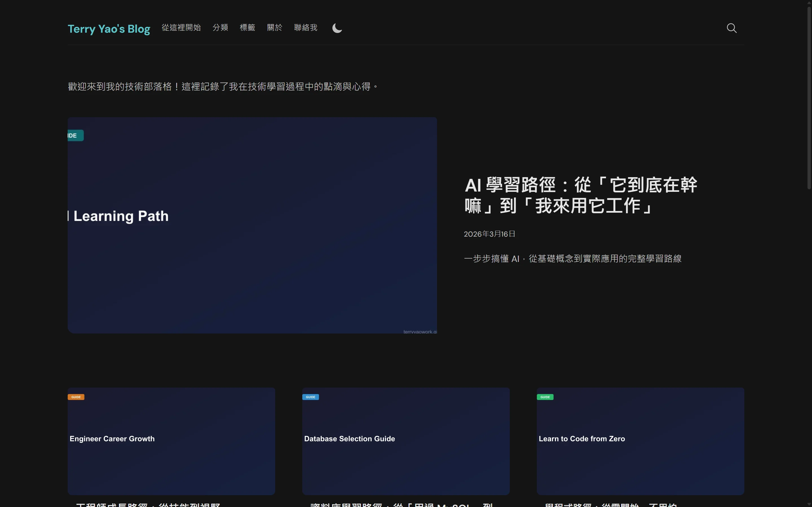Click the Terry Yao's Blog site title

109,29
